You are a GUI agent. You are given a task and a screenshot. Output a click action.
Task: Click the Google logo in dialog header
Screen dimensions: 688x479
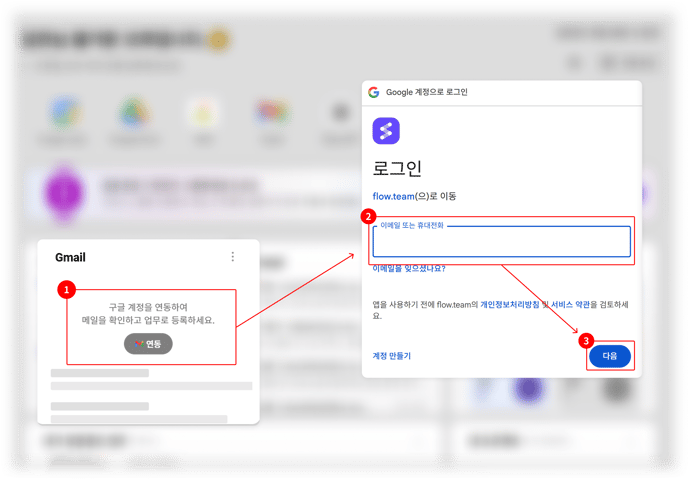(374, 92)
